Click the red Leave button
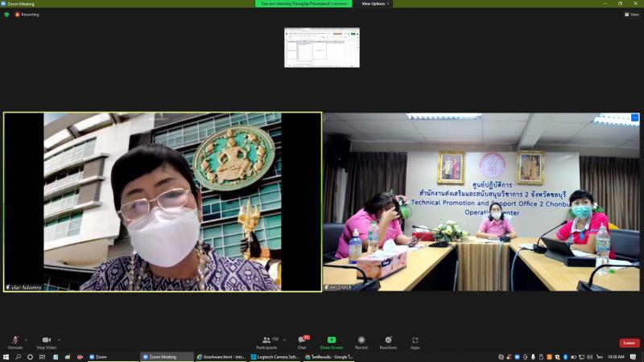Screen dimensions: 644x362 tap(630, 343)
